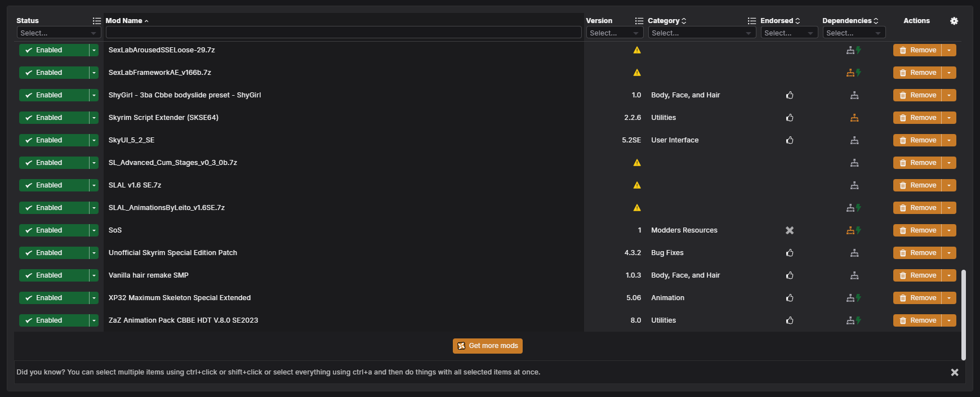Dismiss the Did you know tip

(x=955, y=372)
